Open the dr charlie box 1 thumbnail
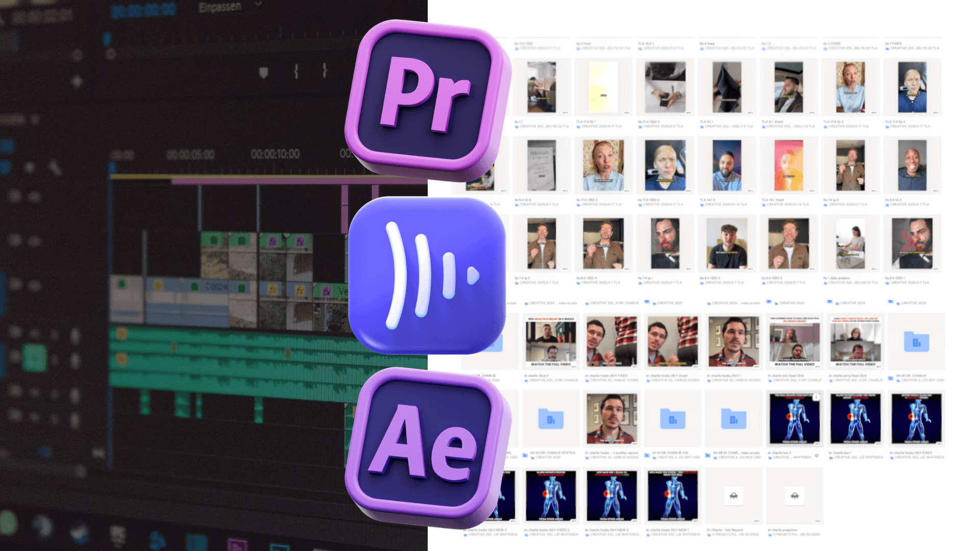This screenshot has width=980, height=551. coord(855,418)
